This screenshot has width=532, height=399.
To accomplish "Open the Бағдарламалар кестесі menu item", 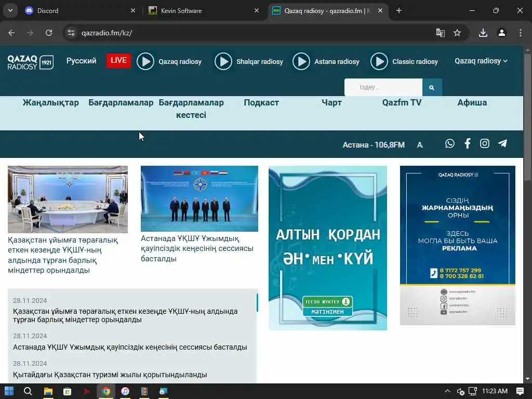I will point(191,109).
